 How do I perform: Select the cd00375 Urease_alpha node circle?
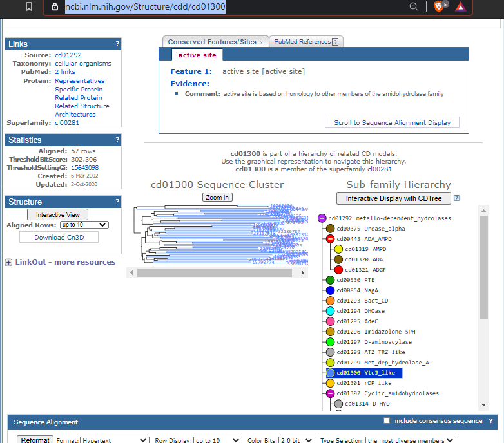pos(330,229)
